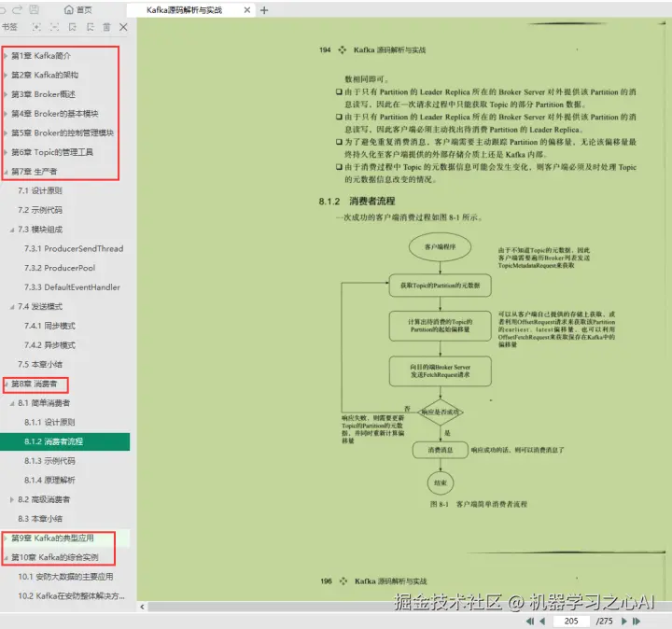Jump to last page icon
Screen dimensions: 672x629
click(x=636, y=621)
